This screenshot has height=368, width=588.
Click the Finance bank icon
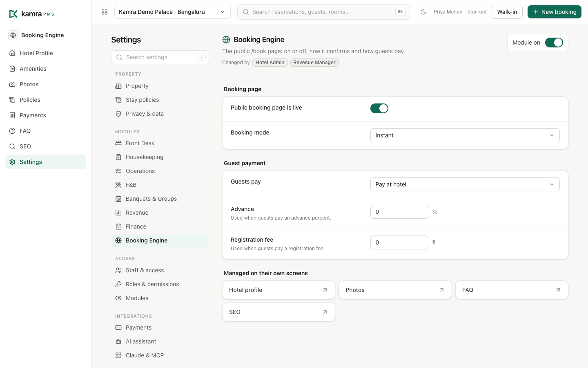coord(118,227)
